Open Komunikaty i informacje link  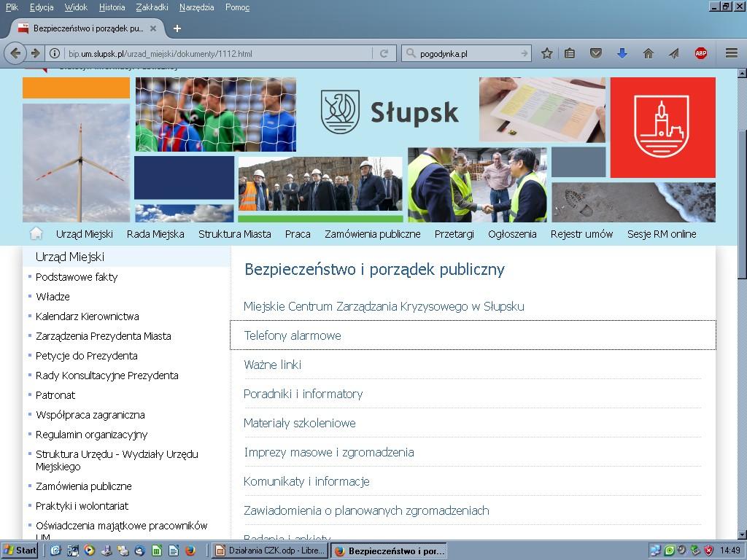click(x=306, y=481)
